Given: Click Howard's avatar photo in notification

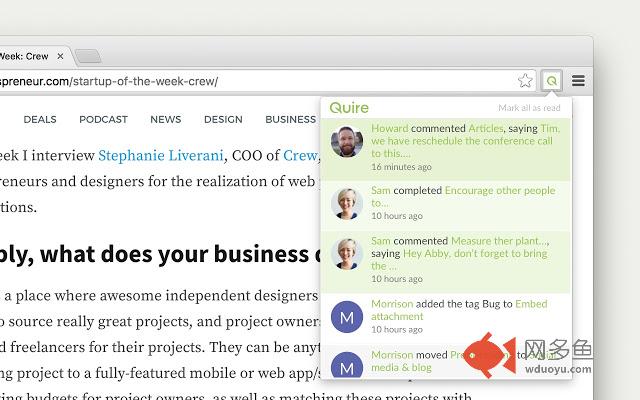Looking at the screenshot, I should pyautogui.click(x=347, y=142).
